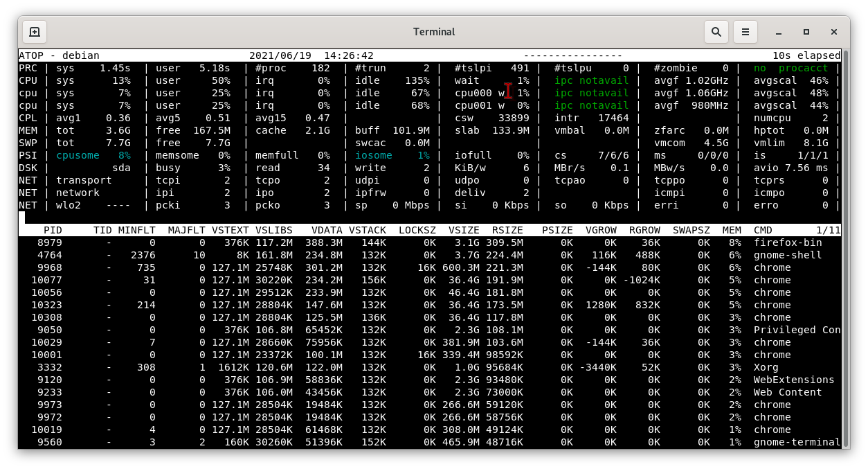
Task: Click the WebExtensions process row
Action: coord(430,380)
